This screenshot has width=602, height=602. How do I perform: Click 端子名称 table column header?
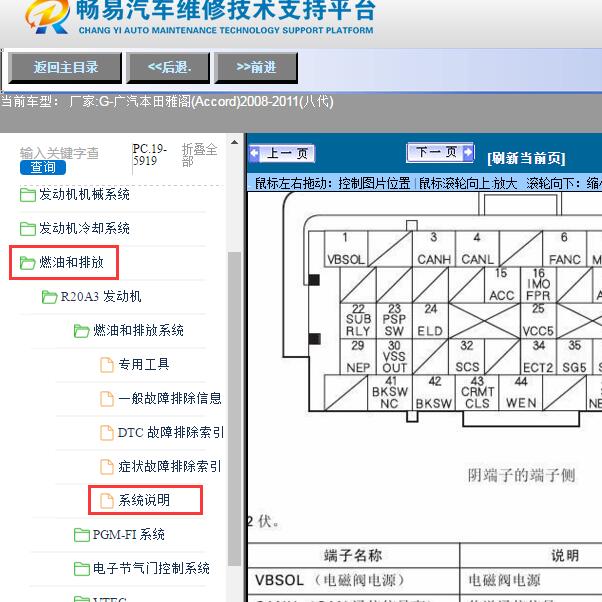[353, 556]
